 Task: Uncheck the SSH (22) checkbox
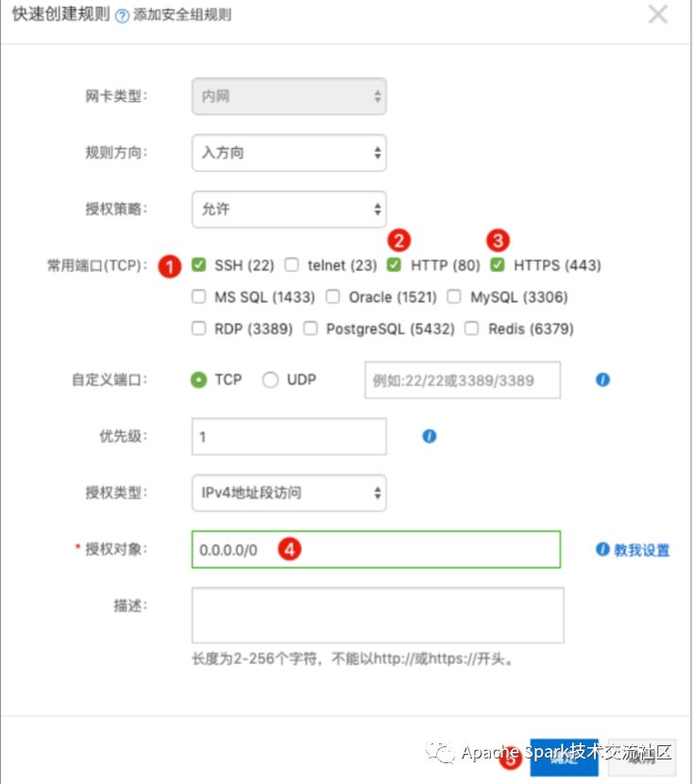coord(199,264)
